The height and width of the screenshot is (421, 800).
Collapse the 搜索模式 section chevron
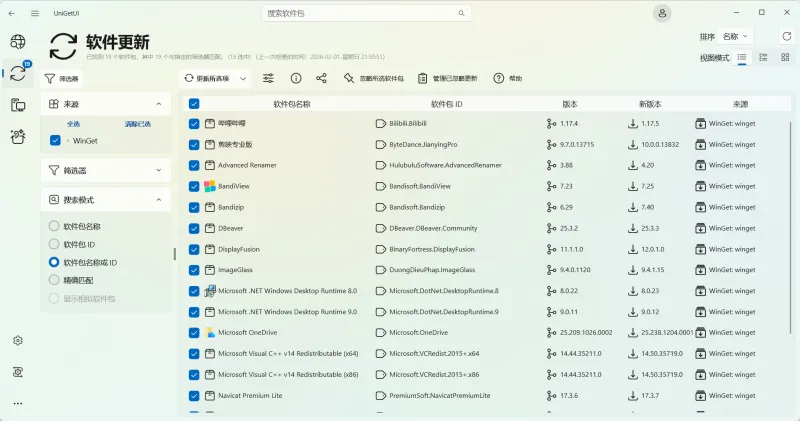click(x=159, y=200)
